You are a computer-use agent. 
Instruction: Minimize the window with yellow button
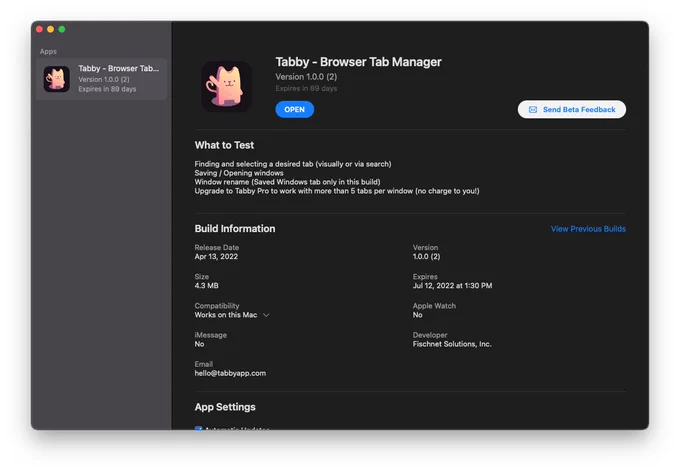coord(50,29)
